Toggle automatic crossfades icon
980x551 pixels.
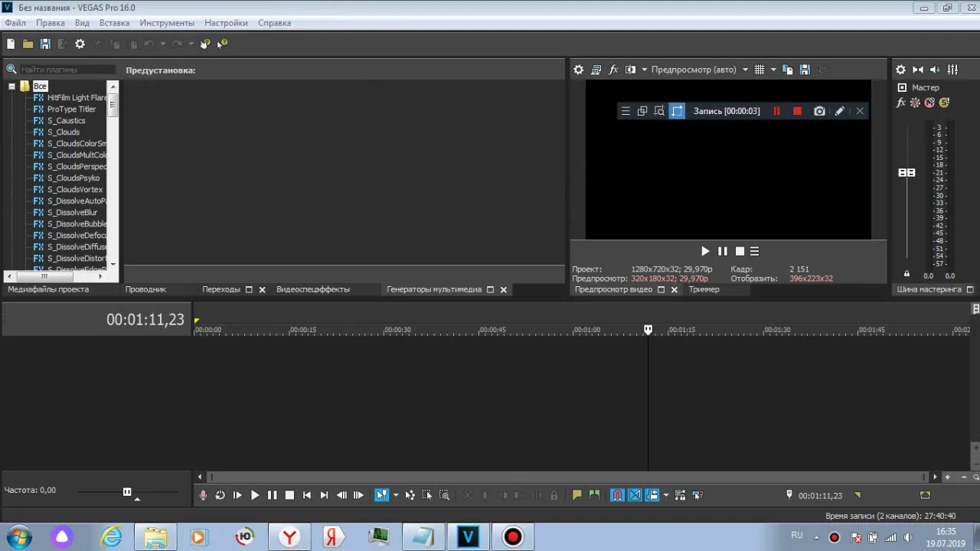tap(635, 495)
